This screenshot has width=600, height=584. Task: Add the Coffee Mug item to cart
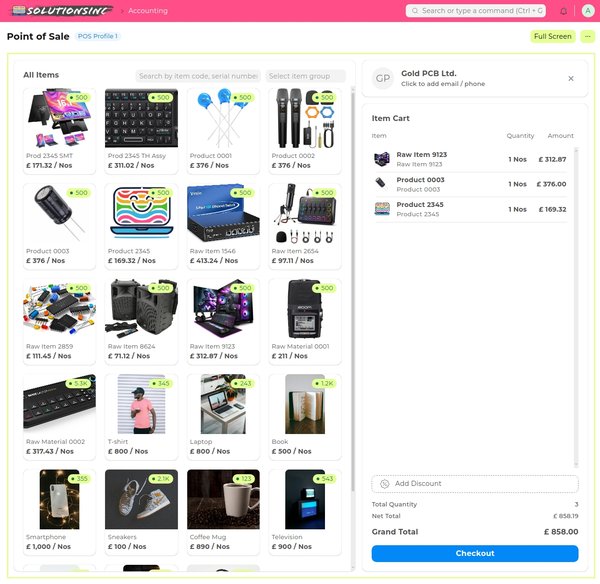(223, 512)
